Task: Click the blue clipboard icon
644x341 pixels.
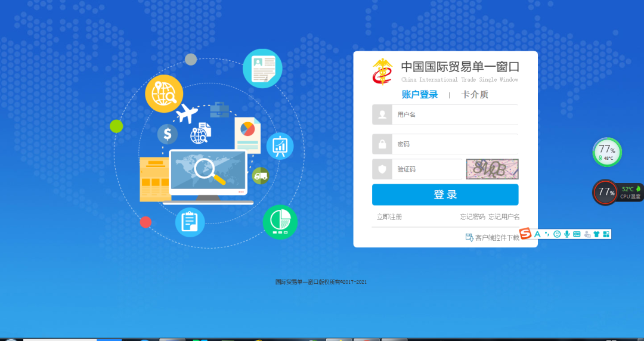Action: coord(190,222)
